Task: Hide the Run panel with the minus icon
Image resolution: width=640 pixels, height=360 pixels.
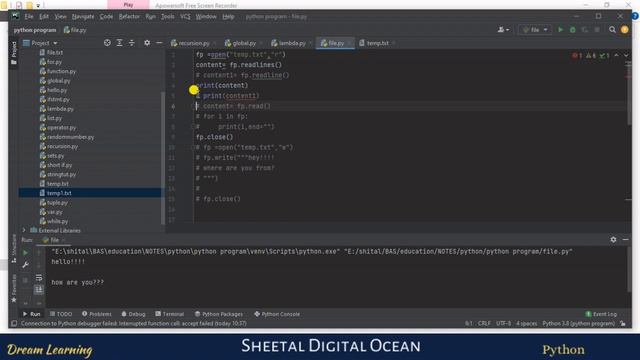Action: point(625,240)
